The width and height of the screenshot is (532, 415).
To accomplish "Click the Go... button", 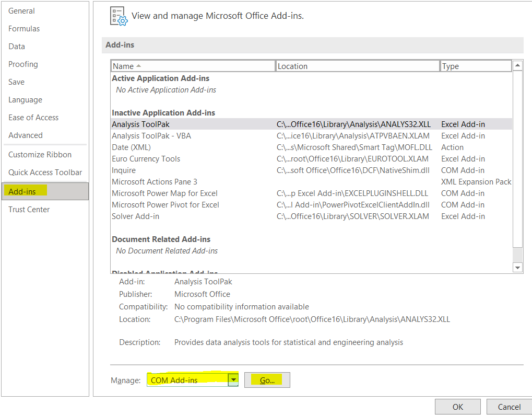I will point(267,380).
